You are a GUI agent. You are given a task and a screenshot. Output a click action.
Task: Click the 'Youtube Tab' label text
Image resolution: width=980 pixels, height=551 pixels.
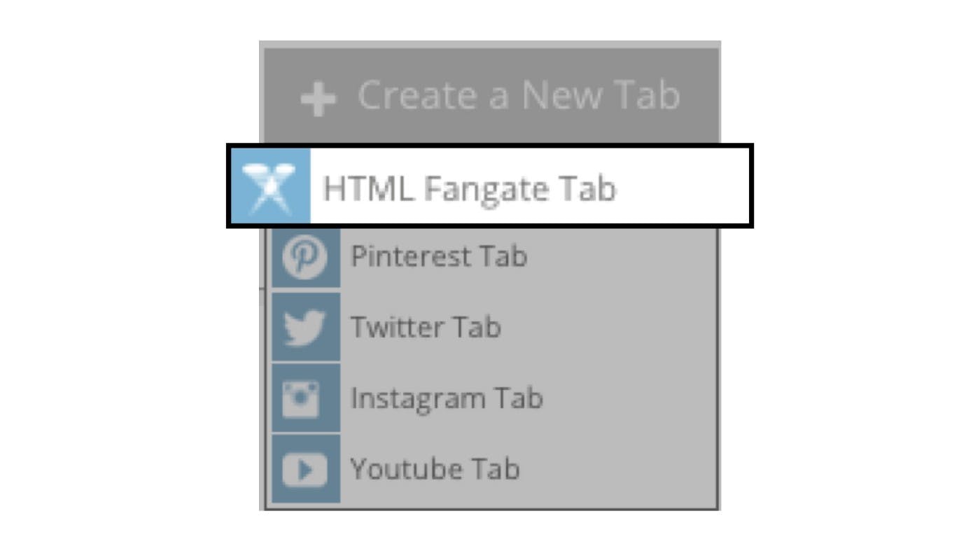435,468
